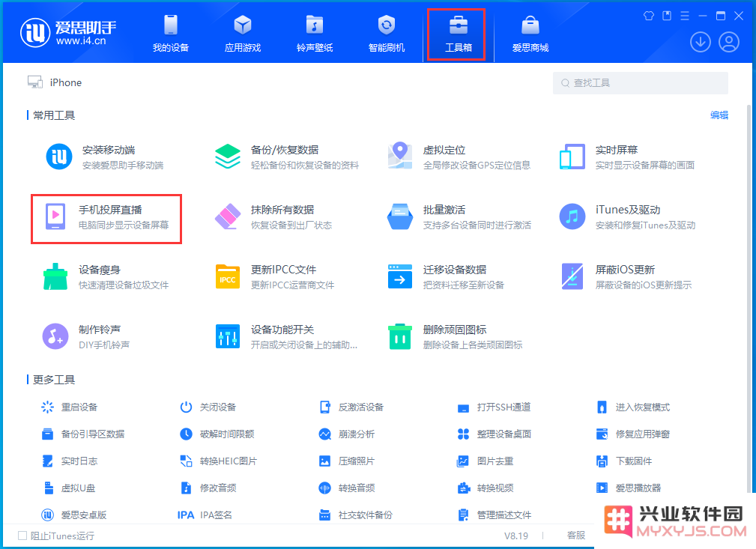This screenshot has height=549, width=756.
Task: Click the download manager arrow icon
Action: 700,42
